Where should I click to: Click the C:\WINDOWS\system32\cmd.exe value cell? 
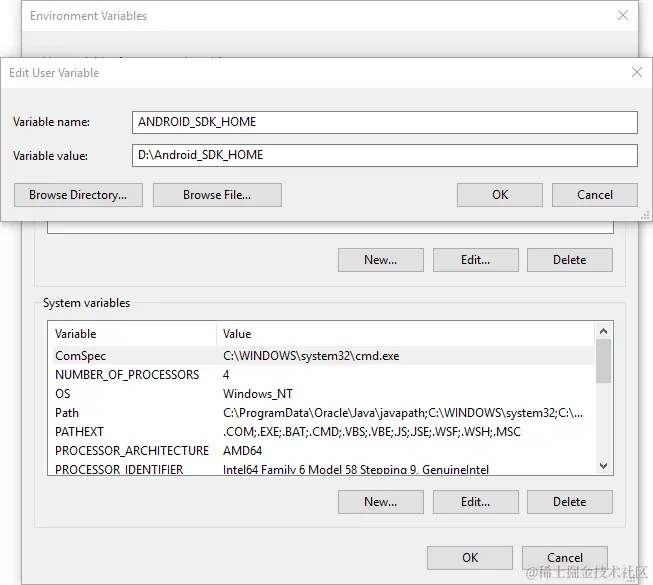pos(311,356)
